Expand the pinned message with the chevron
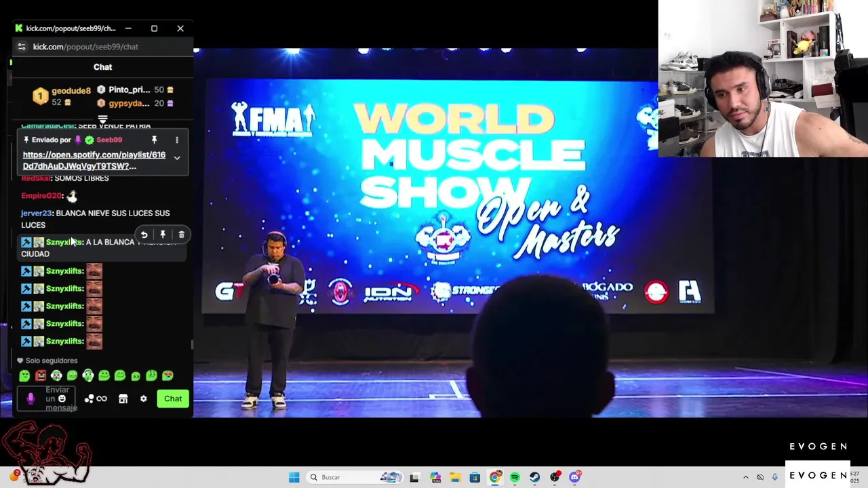The height and width of the screenshot is (488, 868). [x=177, y=158]
